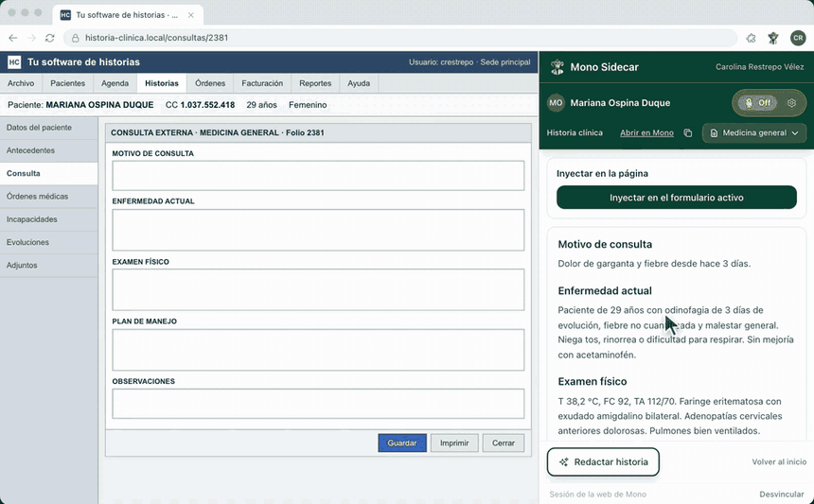Click Carolina Restrepo Vélez user name
This screenshot has width=814, height=504.
[759, 67]
